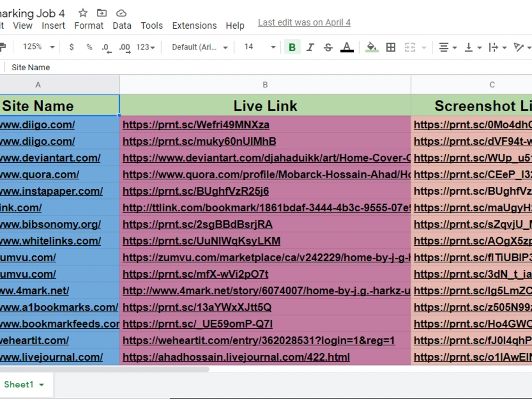
Task: Open the ahadhossain.livejournal.com live link
Action: pos(236,358)
